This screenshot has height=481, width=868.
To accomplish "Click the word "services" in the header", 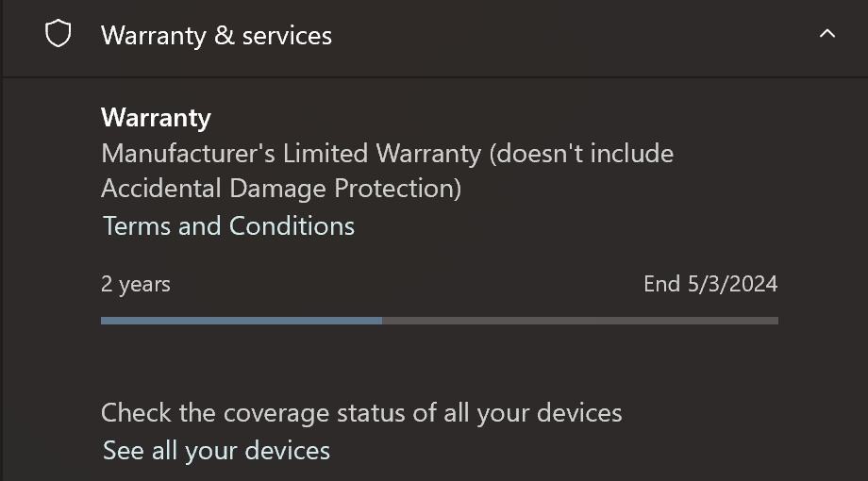I will (x=287, y=35).
